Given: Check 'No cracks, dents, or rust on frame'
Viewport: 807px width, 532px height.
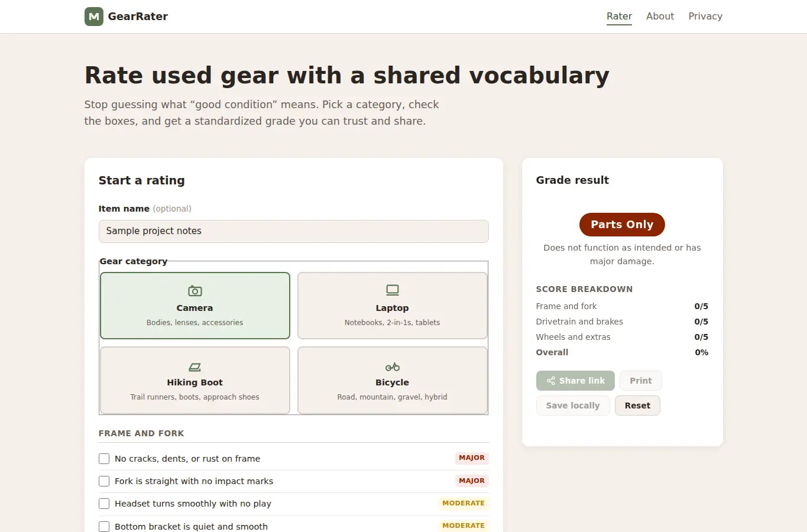Looking at the screenshot, I should (x=104, y=459).
